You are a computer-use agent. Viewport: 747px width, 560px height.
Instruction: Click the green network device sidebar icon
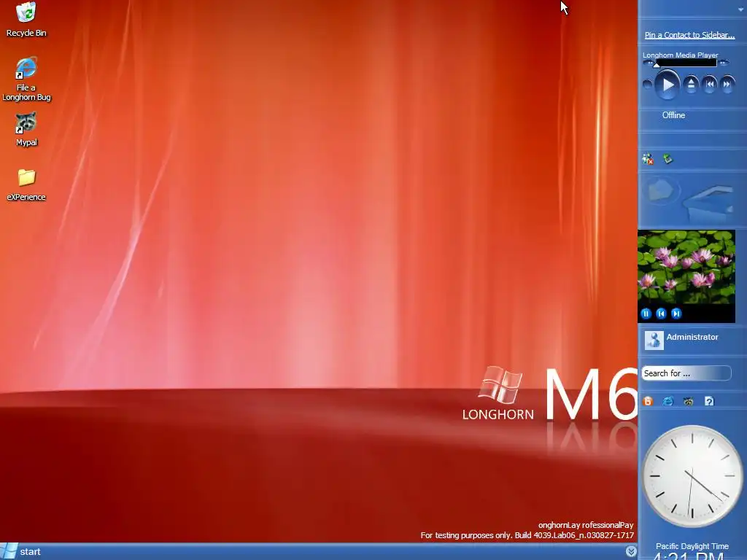tap(667, 158)
